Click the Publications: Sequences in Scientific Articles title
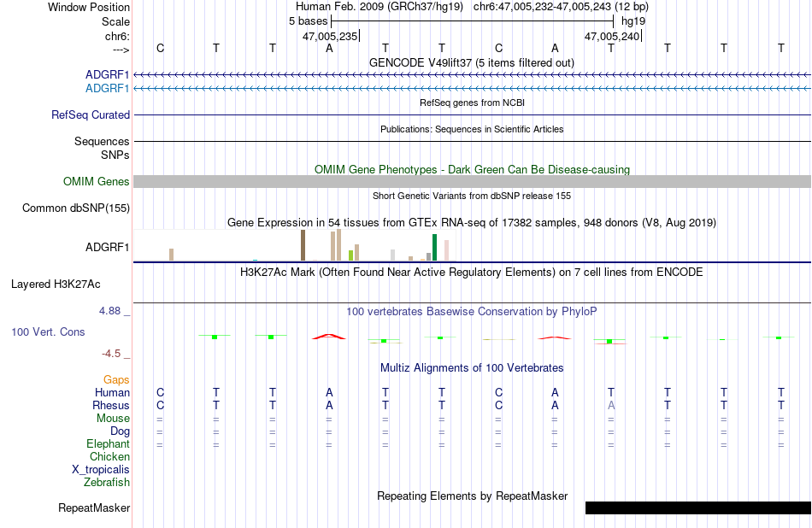This screenshot has width=812, height=528. click(x=472, y=129)
